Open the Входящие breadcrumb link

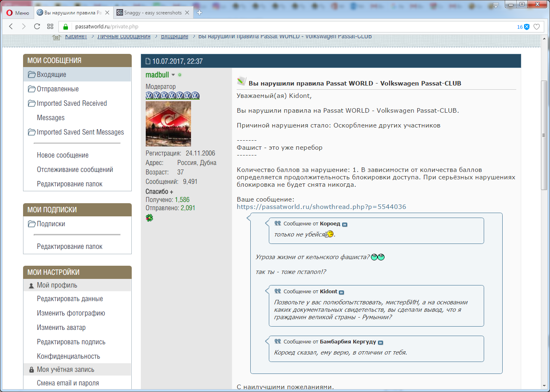(175, 37)
